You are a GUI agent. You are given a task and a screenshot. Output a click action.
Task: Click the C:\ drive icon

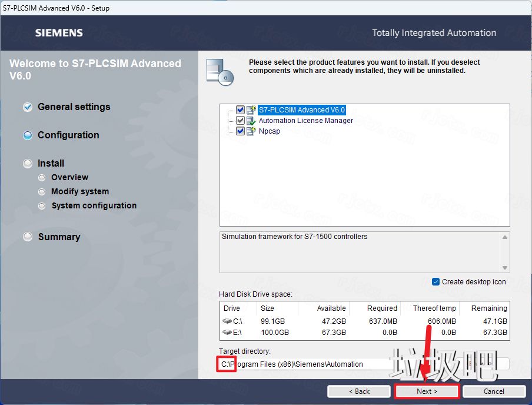pyautogui.click(x=227, y=321)
